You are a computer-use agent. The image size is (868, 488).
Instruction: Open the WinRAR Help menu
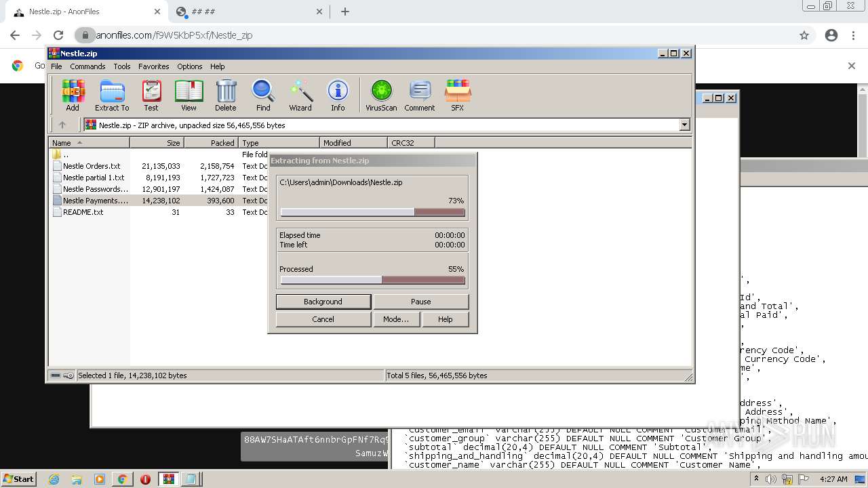[217, 66]
